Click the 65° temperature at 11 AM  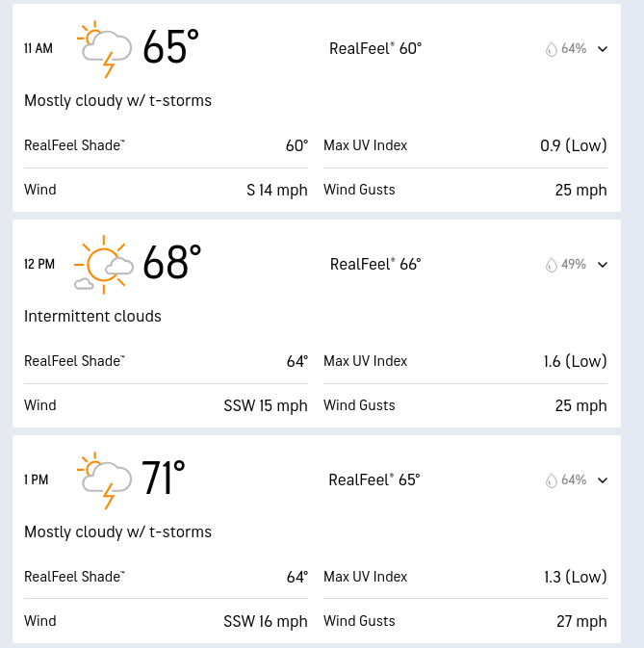click(170, 47)
